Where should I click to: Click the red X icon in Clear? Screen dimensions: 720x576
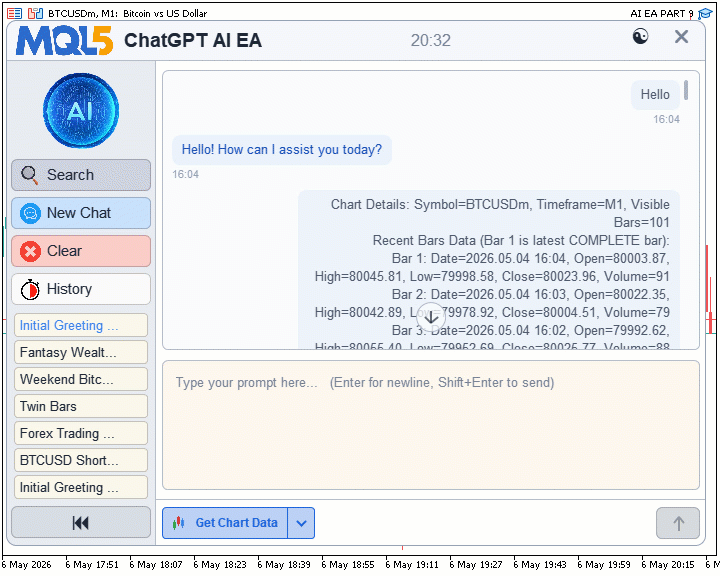click(30, 252)
